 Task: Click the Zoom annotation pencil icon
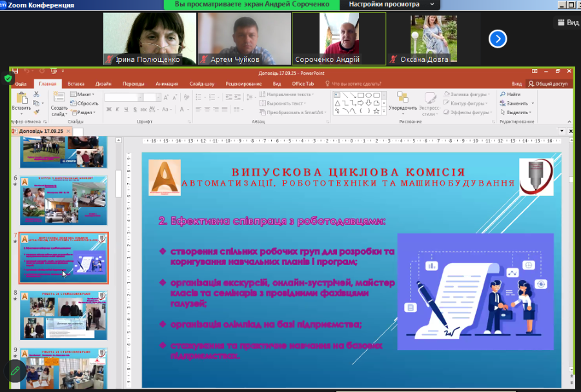[x=14, y=371]
